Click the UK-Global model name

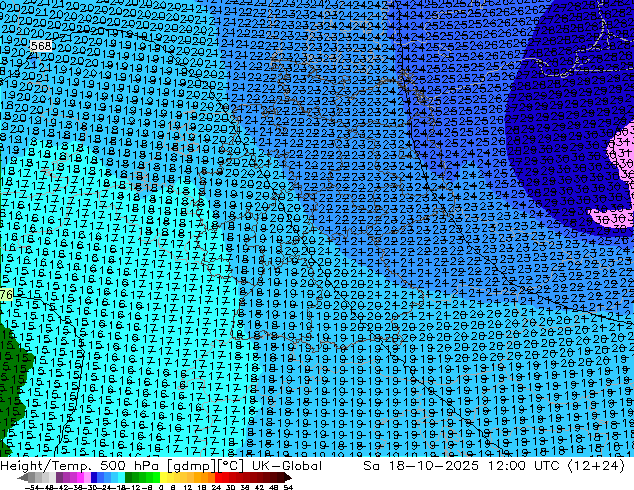(x=287, y=466)
